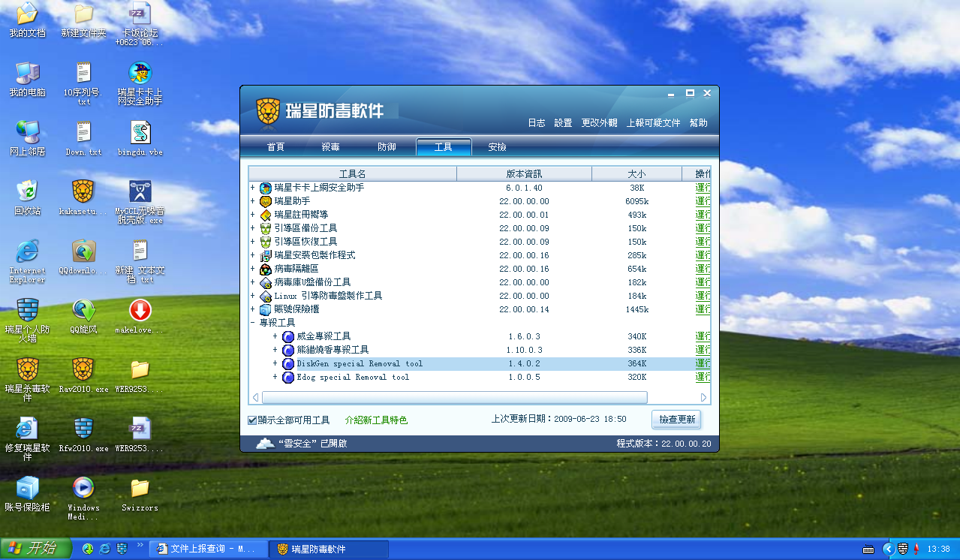Click the 檢查更新 button

677,420
